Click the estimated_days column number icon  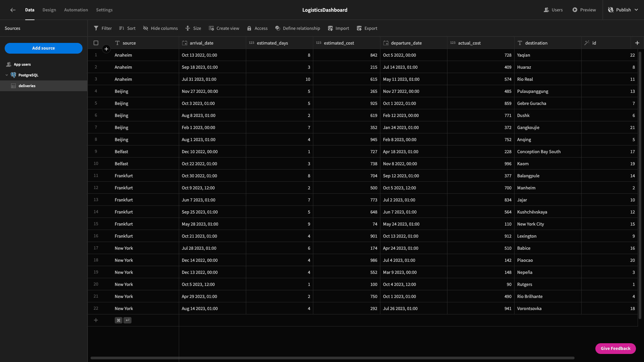point(252,43)
